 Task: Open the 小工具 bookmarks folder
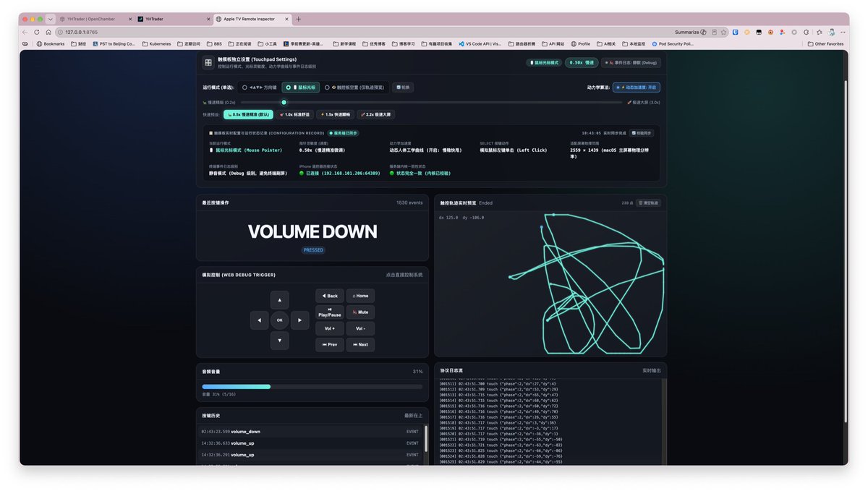coord(268,43)
